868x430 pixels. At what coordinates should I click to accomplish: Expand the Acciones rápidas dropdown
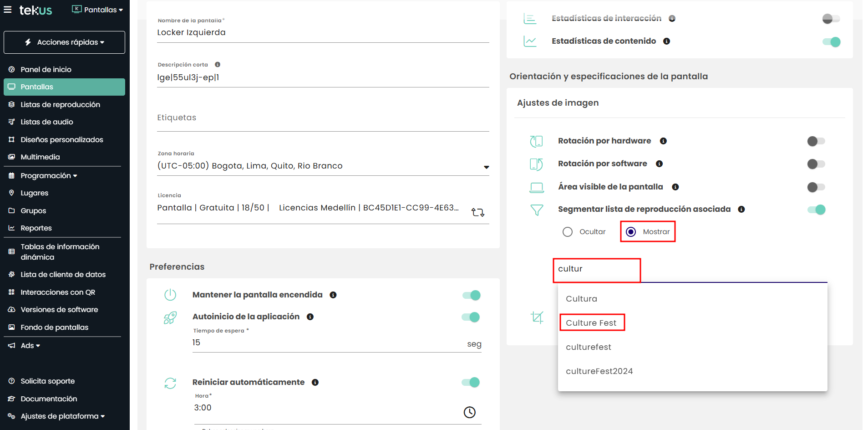click(64, 42)
